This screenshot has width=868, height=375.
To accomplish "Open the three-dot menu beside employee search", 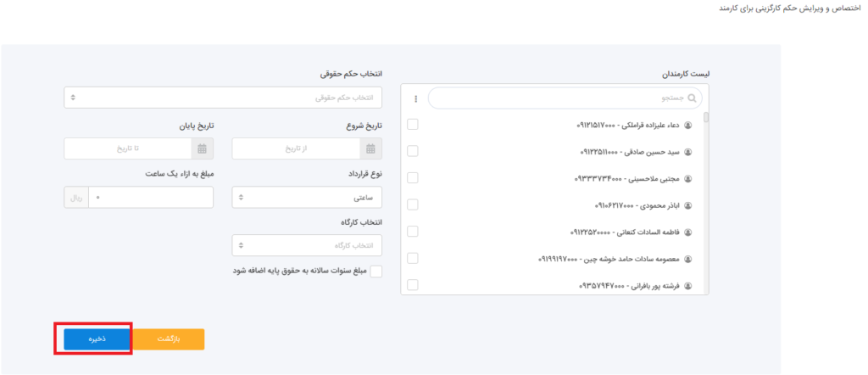I will [x=415, y=98].
